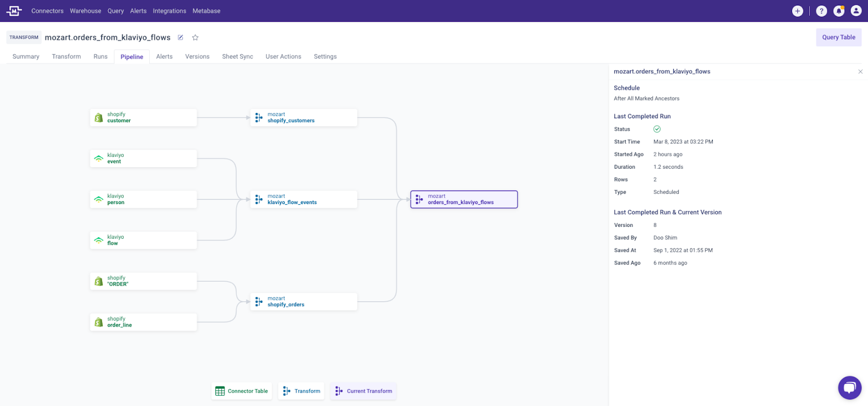Click the "6 months ago" value
The width and height of the screenshot is (868, 406).
[670, 263]
